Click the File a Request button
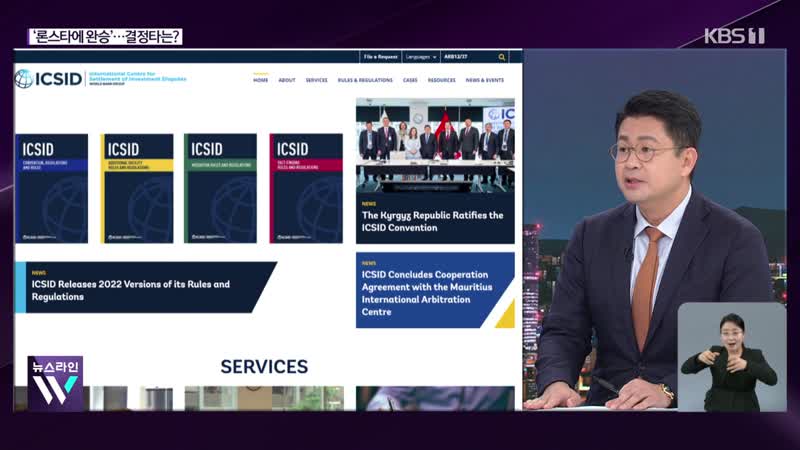The image size is (800, 450). click(x=381, y=57)
